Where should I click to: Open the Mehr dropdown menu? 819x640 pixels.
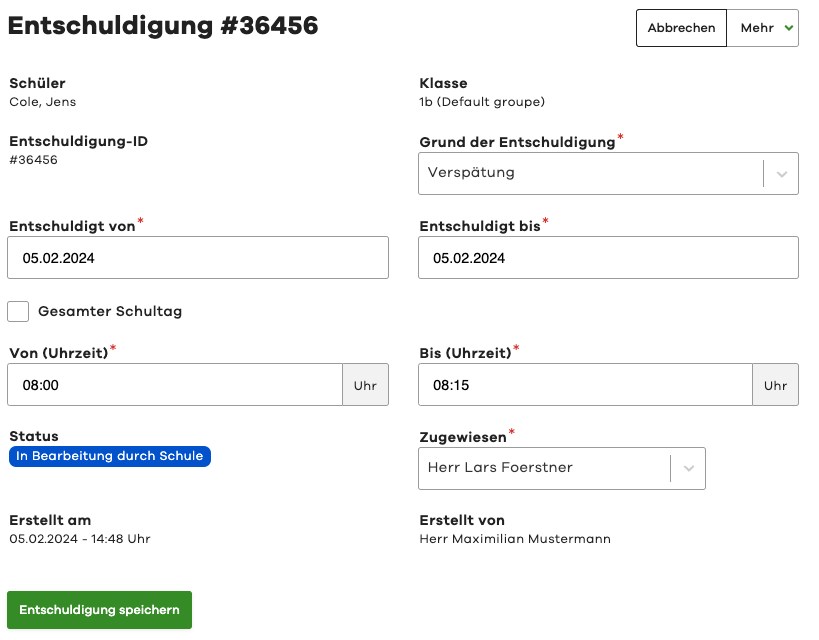pyautogui.click(x=763, y=28)
